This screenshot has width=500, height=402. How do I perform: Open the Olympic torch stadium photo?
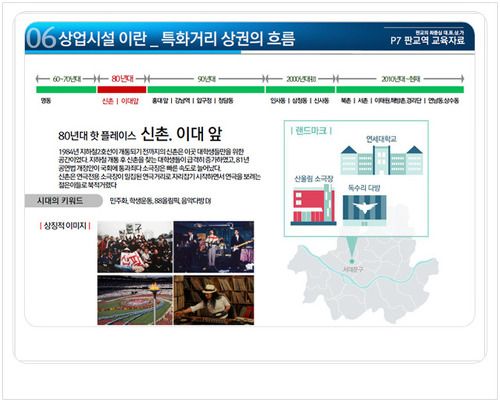[135, 300]
